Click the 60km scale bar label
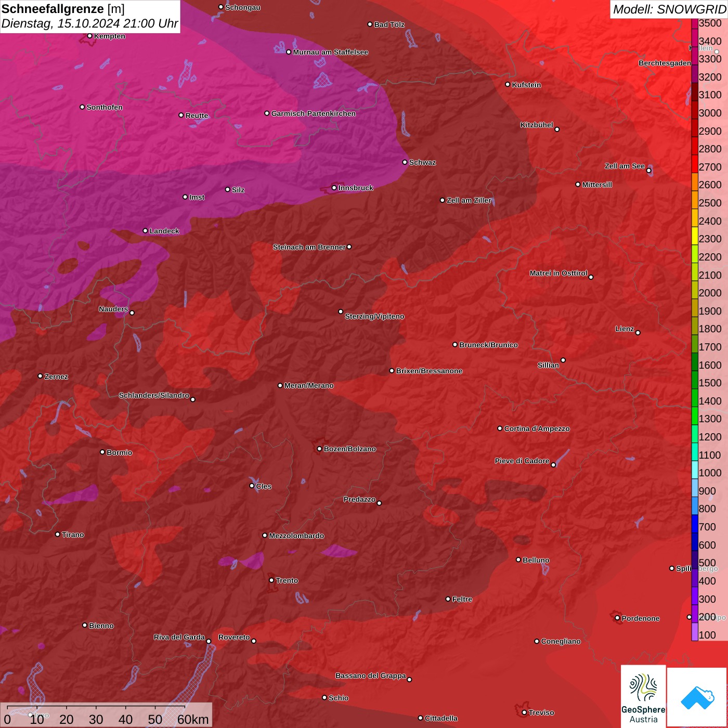Viewport: 728px width, 728px height. click(x=193, y=720)
